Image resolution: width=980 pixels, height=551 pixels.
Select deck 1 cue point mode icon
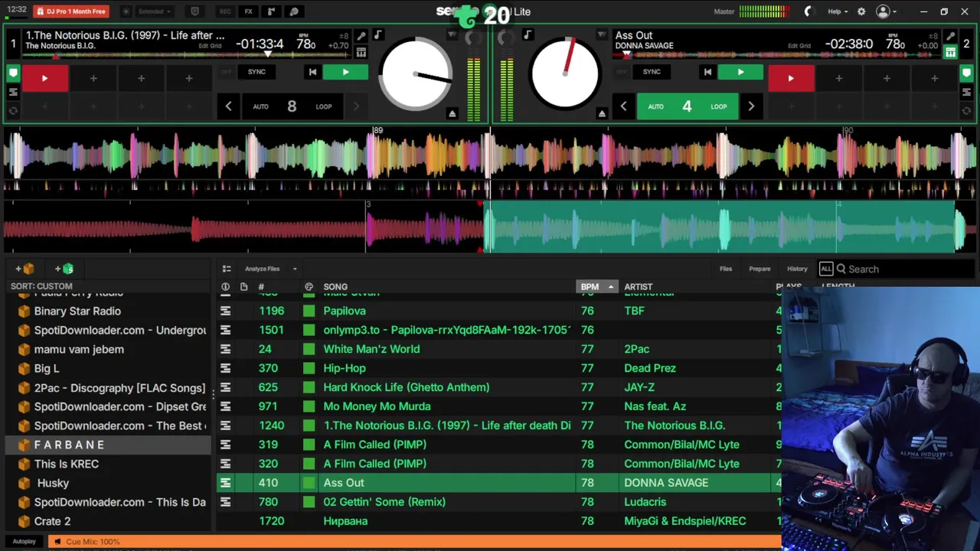(13, 73)
